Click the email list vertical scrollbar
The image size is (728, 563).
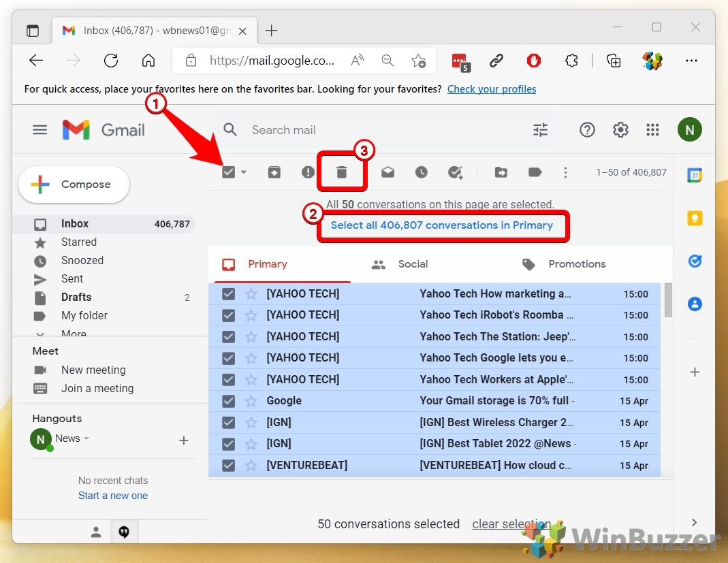(x=667, y=300)
